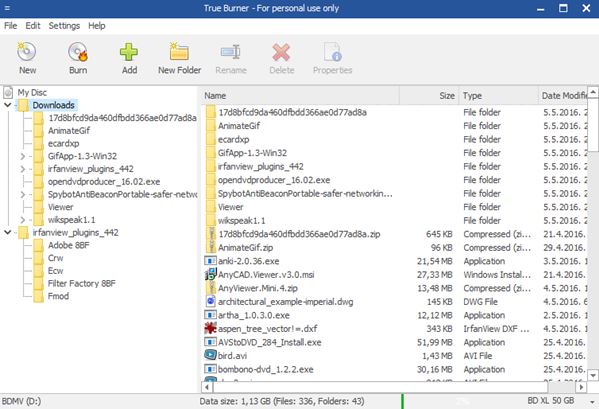
Task: Collapse the root irfanview_plugins_442 node
Action: click(x=8, y=232)
